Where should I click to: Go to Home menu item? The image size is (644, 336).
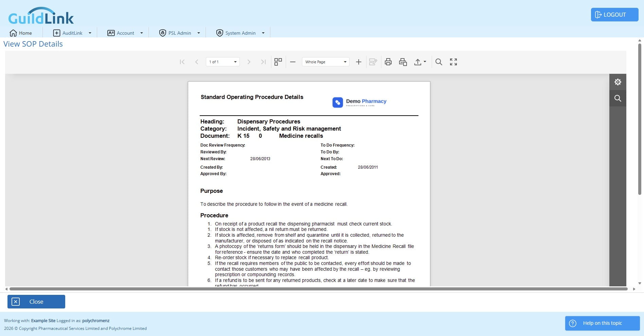[x=21, y=33]
